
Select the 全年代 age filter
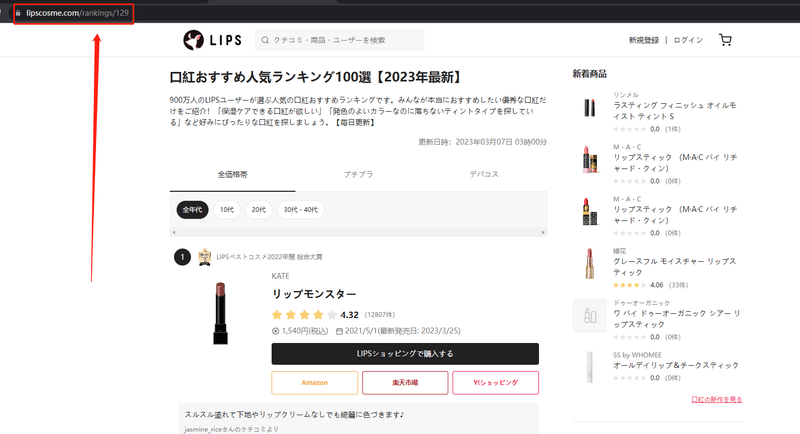click(192, 210)
